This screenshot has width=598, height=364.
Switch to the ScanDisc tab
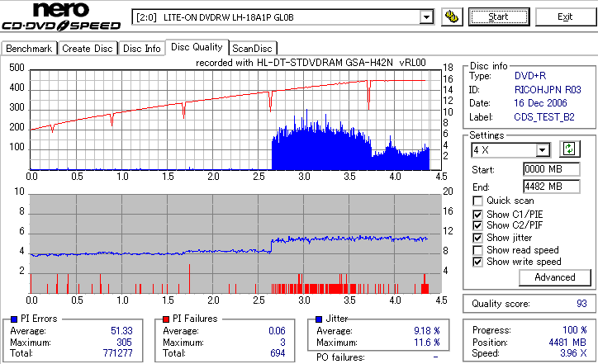click(252, 49)
